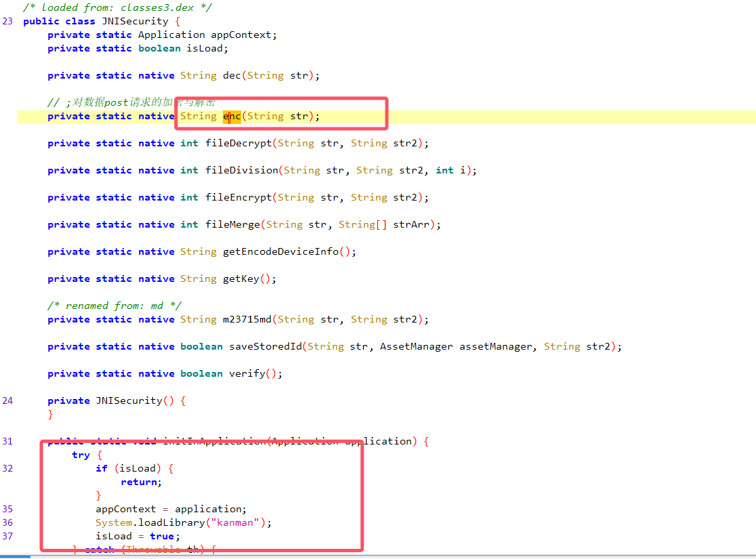Click the 'loaded from: classes3.dex' comment
This screenshot has width=756, height=559.
click(x=117, y=7)
